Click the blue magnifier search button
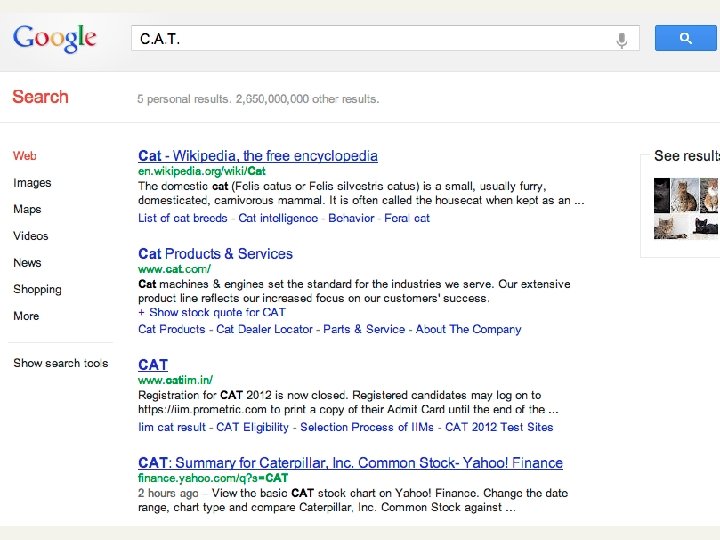Viewport: 720px width, 540px height. 686,38
